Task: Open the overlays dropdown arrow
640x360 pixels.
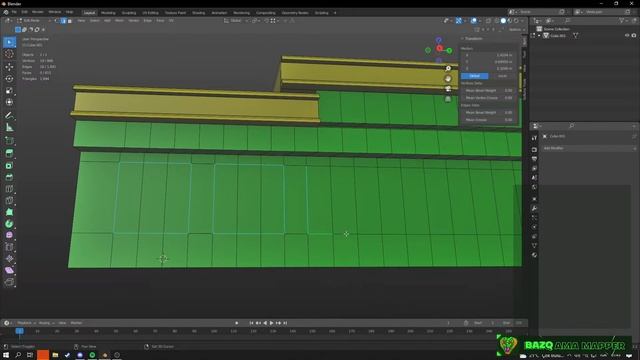Action: (x=479, y=20)
